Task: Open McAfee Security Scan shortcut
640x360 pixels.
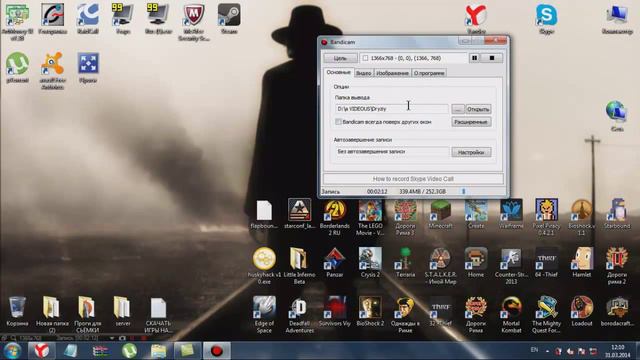Action: click(x=194, y=22)
